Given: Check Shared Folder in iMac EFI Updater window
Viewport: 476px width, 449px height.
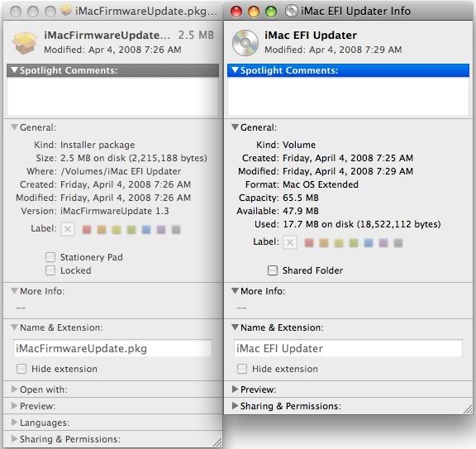Looking at the screenshot, I should click(273, 270).
